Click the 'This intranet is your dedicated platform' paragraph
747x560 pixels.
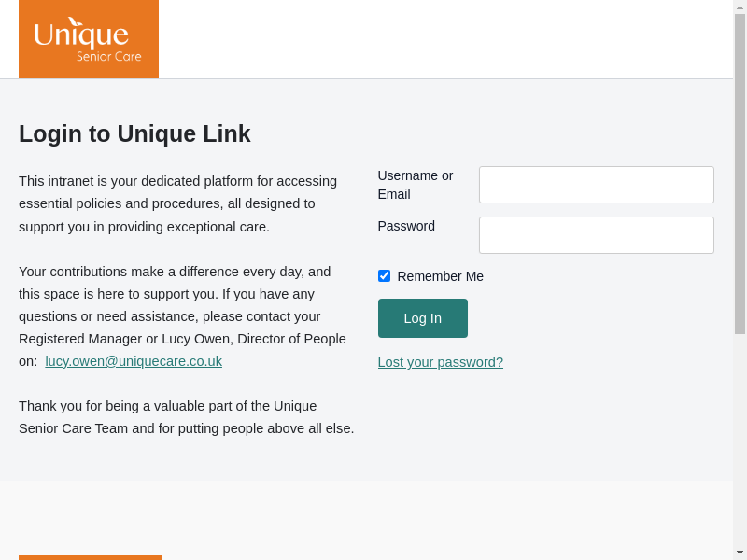point(177,203)
